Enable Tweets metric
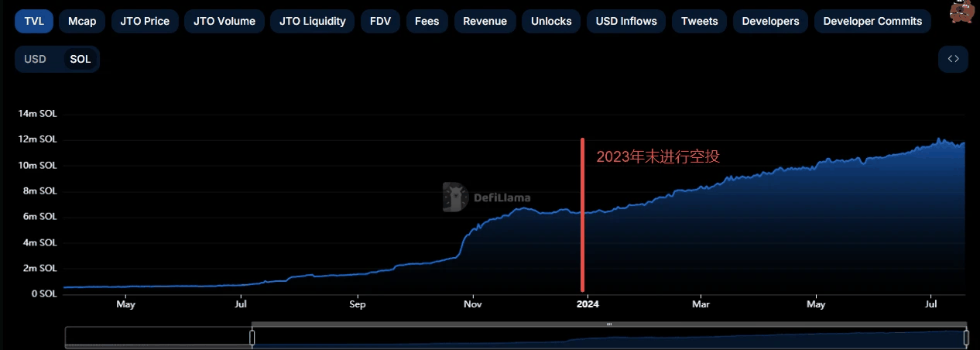Image resolution: width=980 pixels, height=350 pixels. (699, 21)
